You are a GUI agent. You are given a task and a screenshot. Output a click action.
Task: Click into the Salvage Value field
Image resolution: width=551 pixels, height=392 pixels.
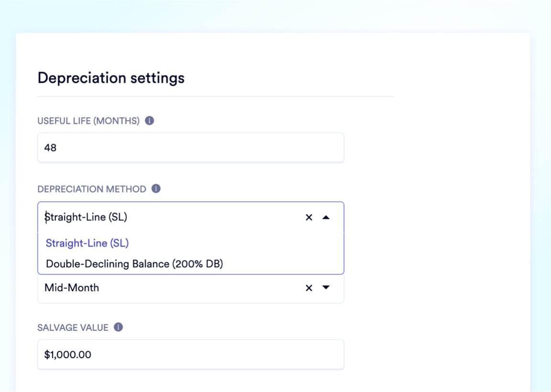click(190, 354)
